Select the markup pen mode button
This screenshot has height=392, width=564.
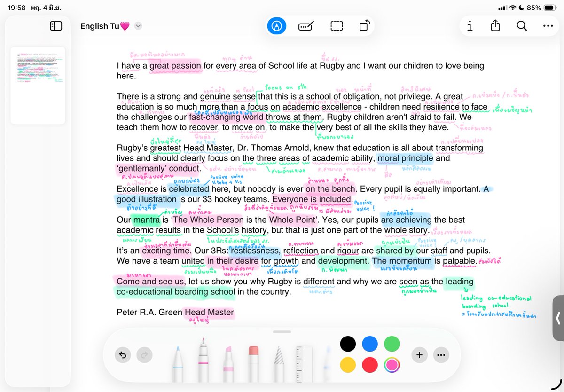pyautogui.click(x=277, y=26)
